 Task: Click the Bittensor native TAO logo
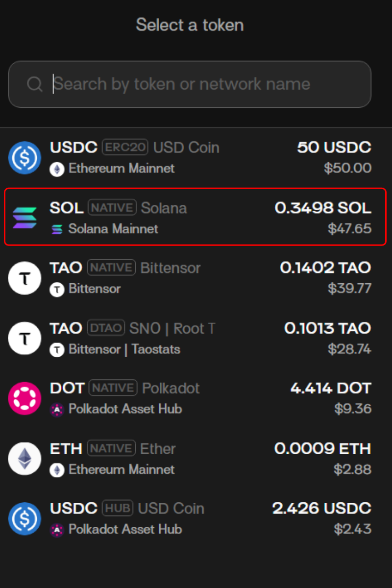pos(24,278)
